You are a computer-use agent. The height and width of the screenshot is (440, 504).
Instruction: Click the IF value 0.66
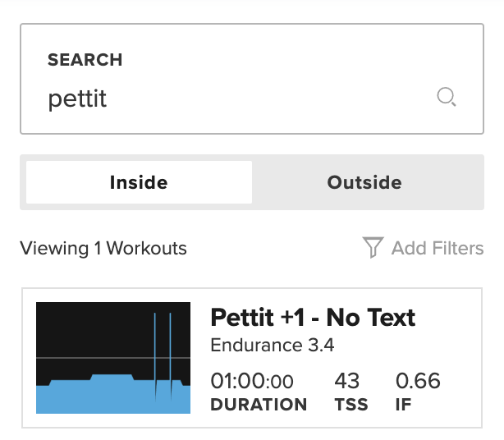click(x=418, y=382)
